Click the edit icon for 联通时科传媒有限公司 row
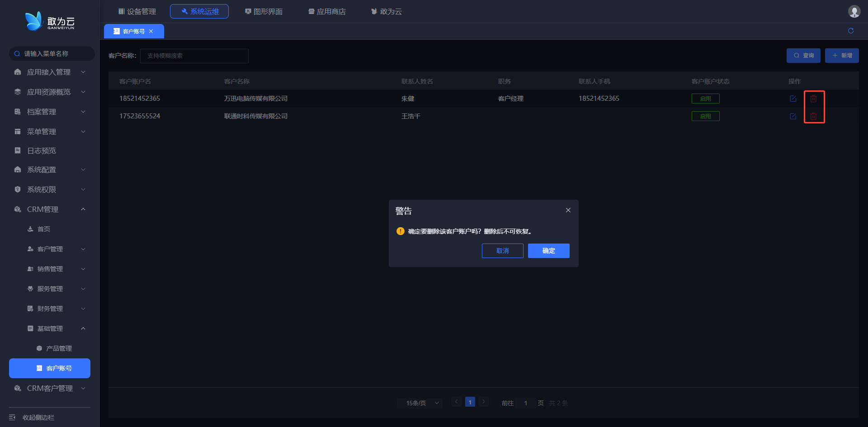Viewport: 868px width, 427px height. tap(793, 116)
